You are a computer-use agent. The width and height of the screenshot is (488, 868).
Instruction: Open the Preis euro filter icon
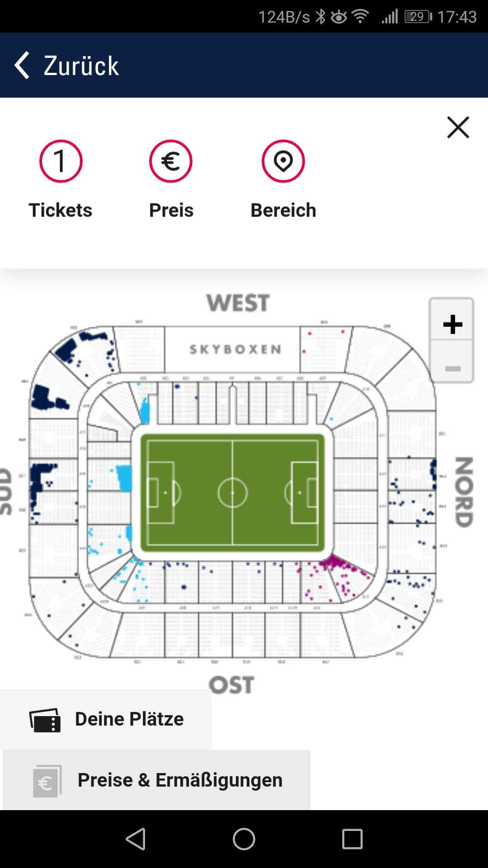[171, 161]
